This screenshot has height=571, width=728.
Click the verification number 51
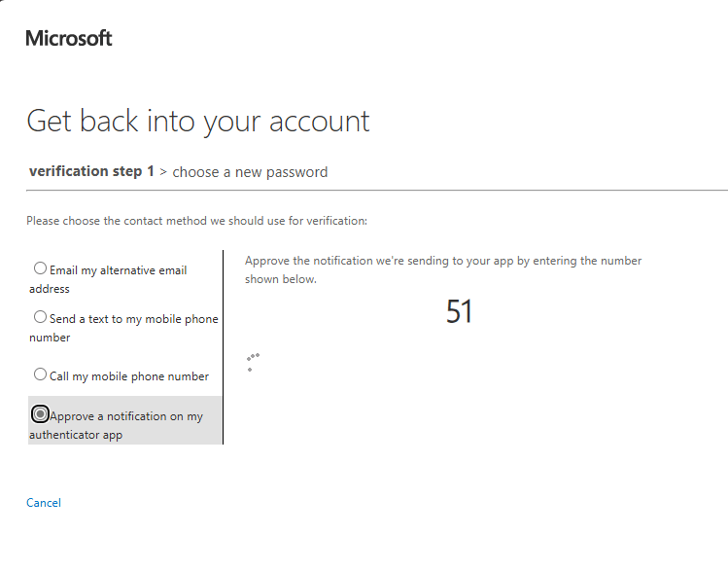[459, 311]
